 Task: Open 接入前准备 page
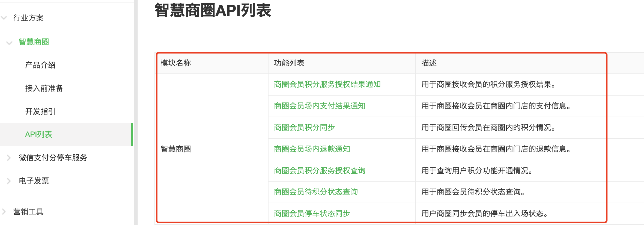tap(44, 88)
